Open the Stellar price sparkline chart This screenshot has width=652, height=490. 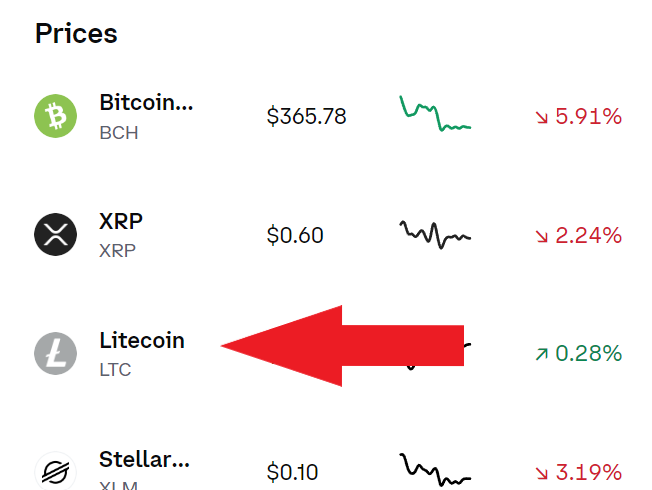click(x=435, y=468)
